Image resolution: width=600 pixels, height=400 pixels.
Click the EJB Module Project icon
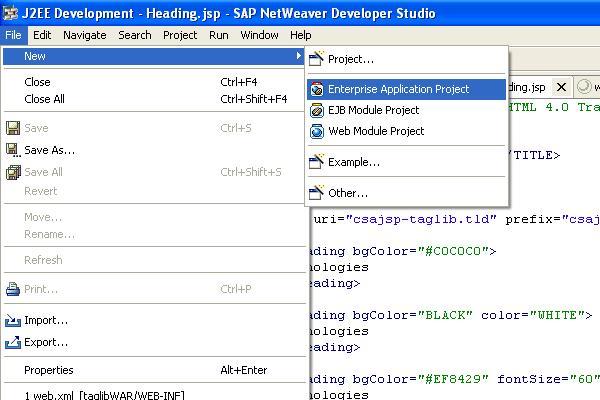point(318,110)
